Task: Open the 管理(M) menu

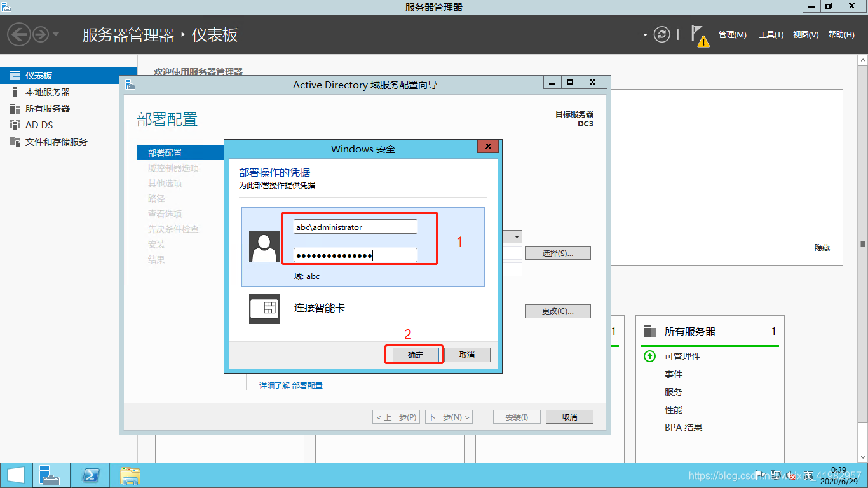Action: (x=733, y=35)
